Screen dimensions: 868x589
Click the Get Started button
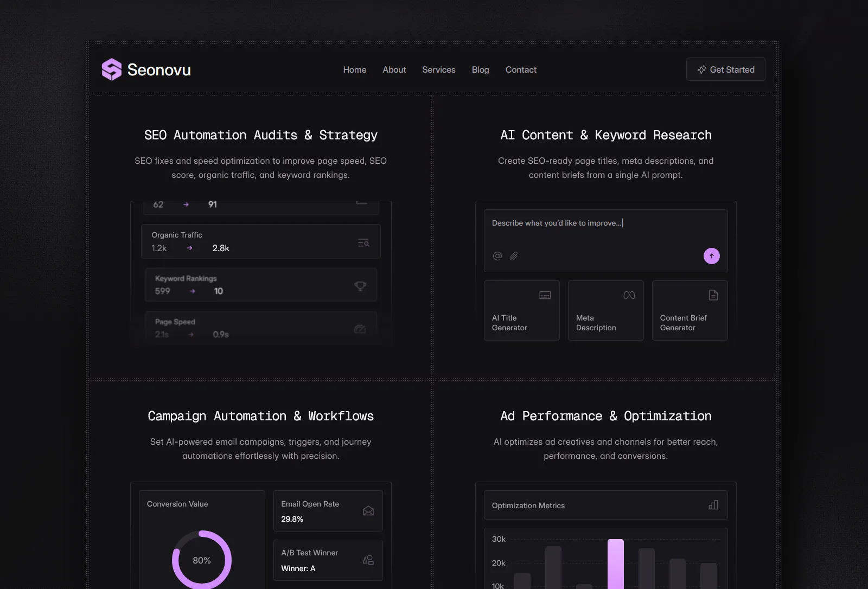(726, 69)
